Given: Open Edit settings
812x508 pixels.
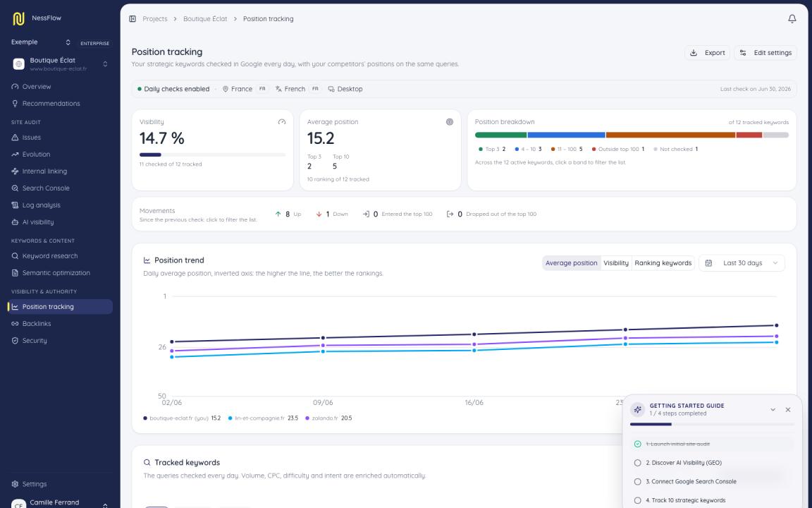Looking at the screenshot, I should tap(765, 53).
